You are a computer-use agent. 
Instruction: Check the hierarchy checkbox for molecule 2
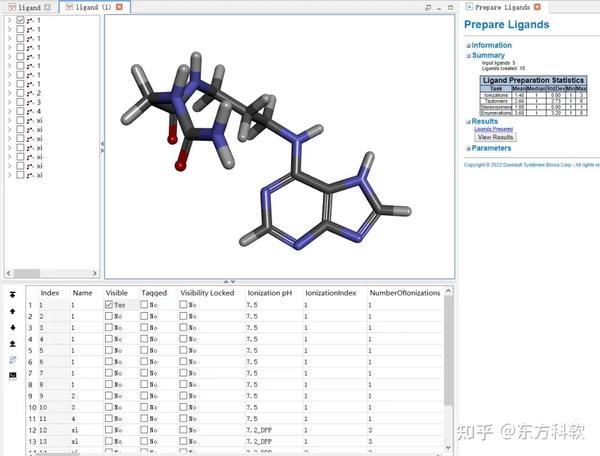tap(20, 93)
